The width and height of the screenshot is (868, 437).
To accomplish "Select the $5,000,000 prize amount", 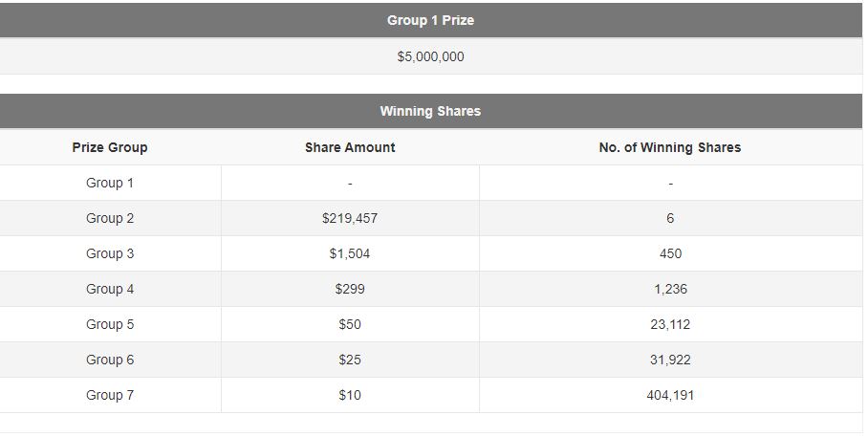I will pyautogui.click(x=431, y=56).
